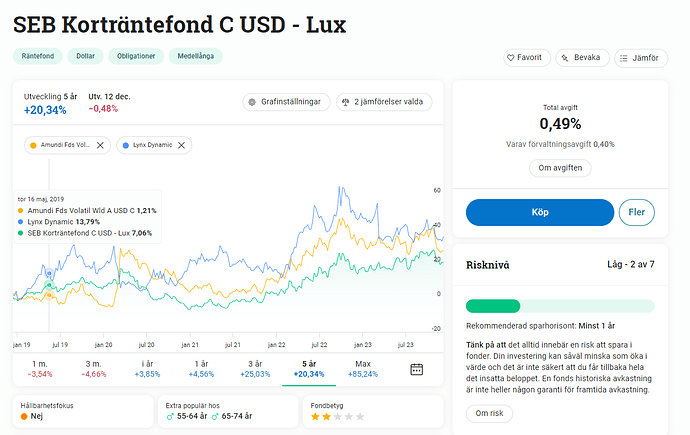Expand the Fler options button

click(636, 212)
